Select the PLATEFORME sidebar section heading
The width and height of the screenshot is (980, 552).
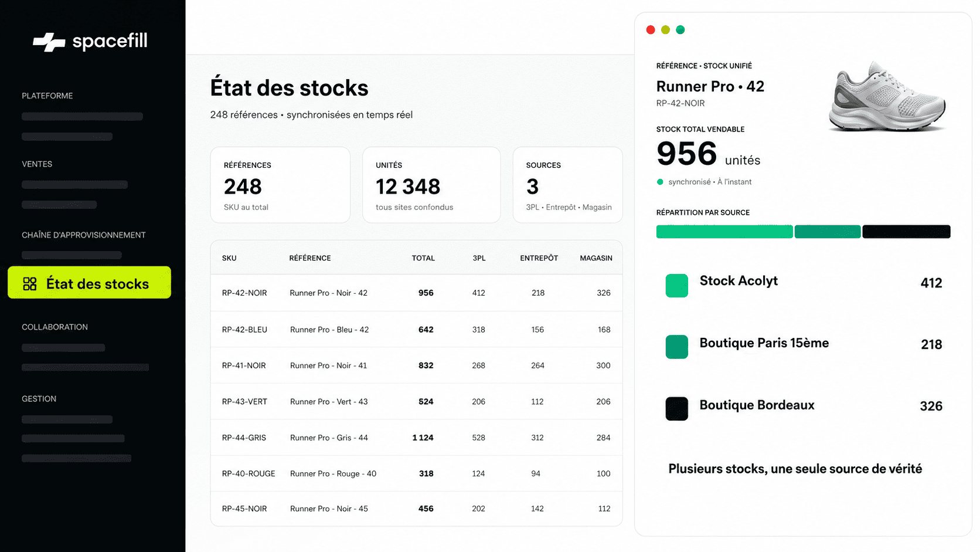pyautogui.click(x=47, y=96)
